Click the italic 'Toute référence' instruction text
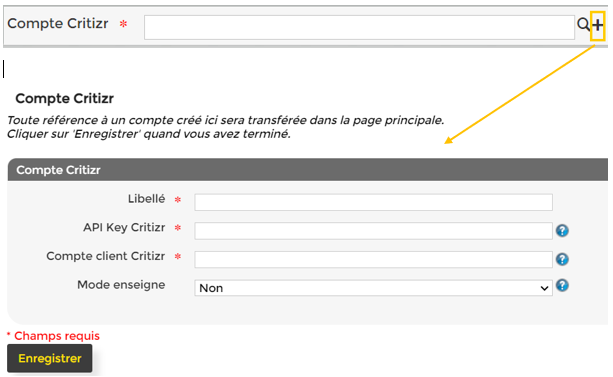 pos(226,120)
